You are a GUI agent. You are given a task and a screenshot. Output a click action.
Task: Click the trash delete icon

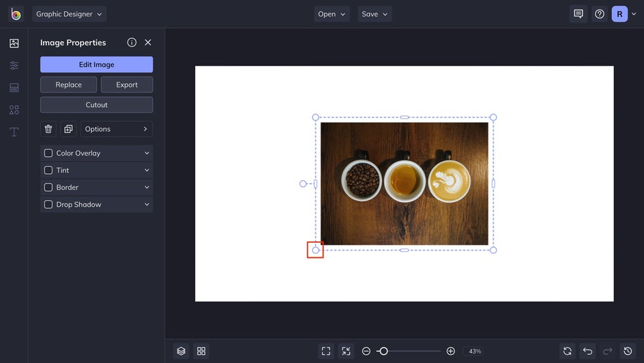[x=48, y=129]
